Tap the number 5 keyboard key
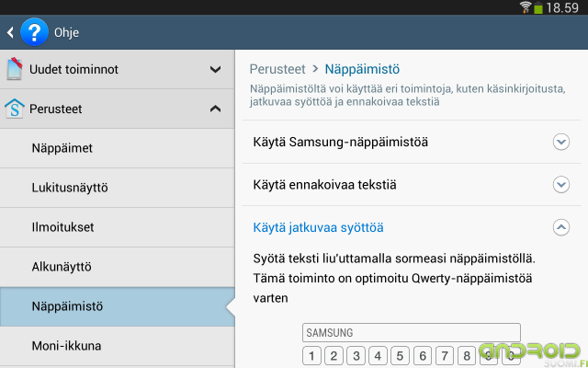Image resolution: width=588 pixels, height=368 pixels. pyautogui.click(x=401, y=356)
